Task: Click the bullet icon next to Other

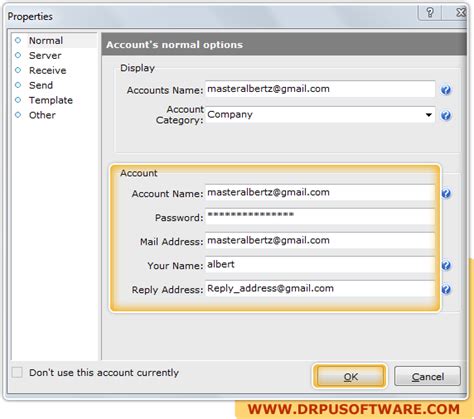Action: pos(18,115)
